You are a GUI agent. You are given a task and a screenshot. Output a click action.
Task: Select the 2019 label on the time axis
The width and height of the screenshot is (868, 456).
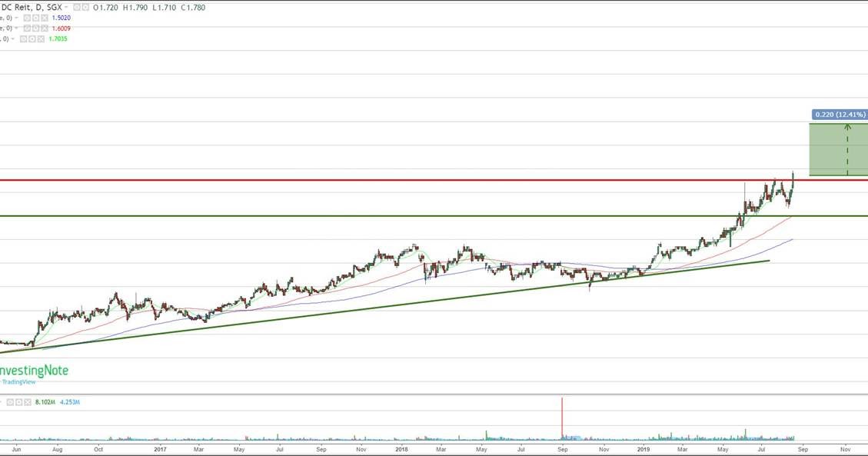(x=644, y=448)
